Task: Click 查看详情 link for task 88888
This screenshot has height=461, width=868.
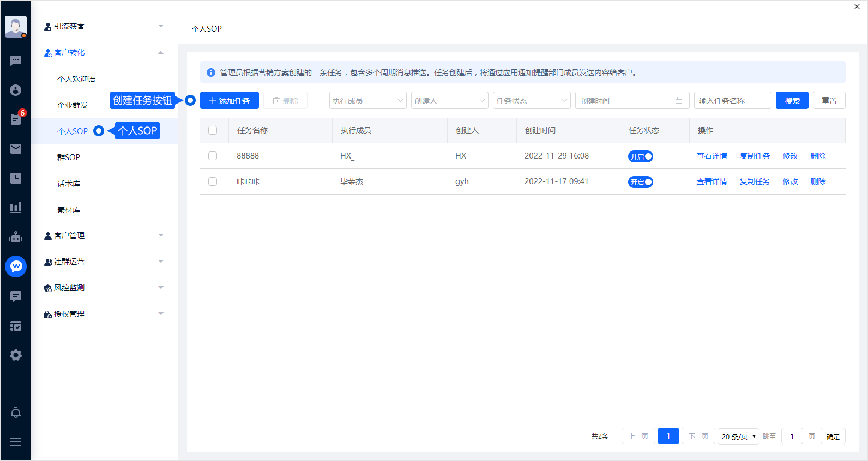Action: coord(712,156)
